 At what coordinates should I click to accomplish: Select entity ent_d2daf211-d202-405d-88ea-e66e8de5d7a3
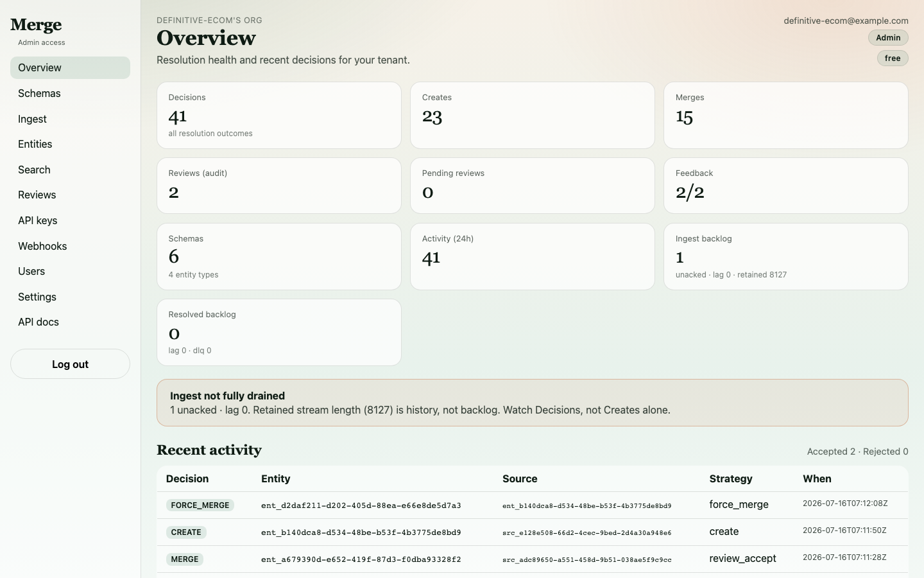[x=361, y=505]
